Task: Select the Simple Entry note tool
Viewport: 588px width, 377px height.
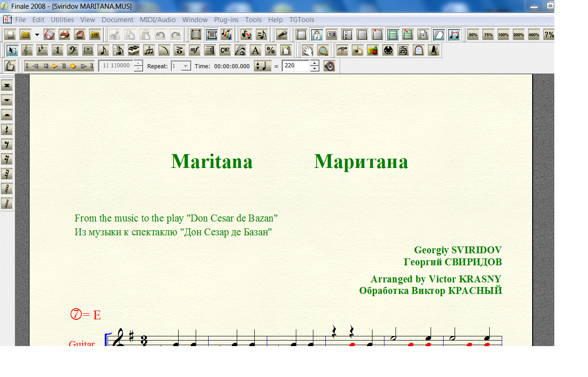Action: 103,50
